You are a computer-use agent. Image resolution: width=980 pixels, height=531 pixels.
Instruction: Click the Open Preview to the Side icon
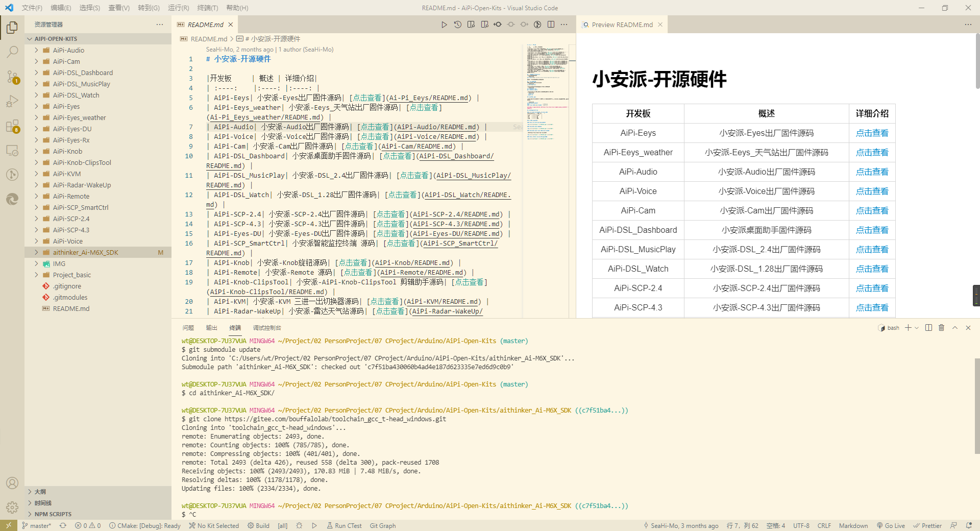[x=484, y=25]
